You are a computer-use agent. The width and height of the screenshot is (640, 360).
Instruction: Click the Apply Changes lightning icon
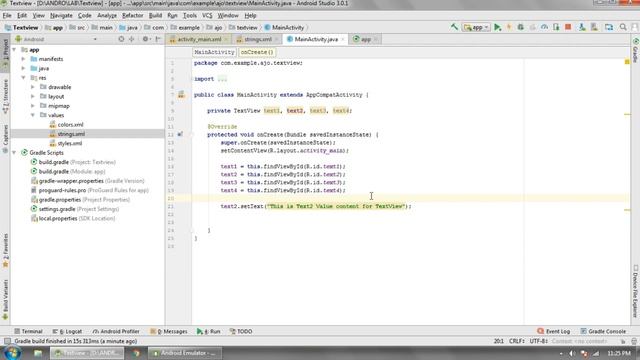[x=509, y=27]
